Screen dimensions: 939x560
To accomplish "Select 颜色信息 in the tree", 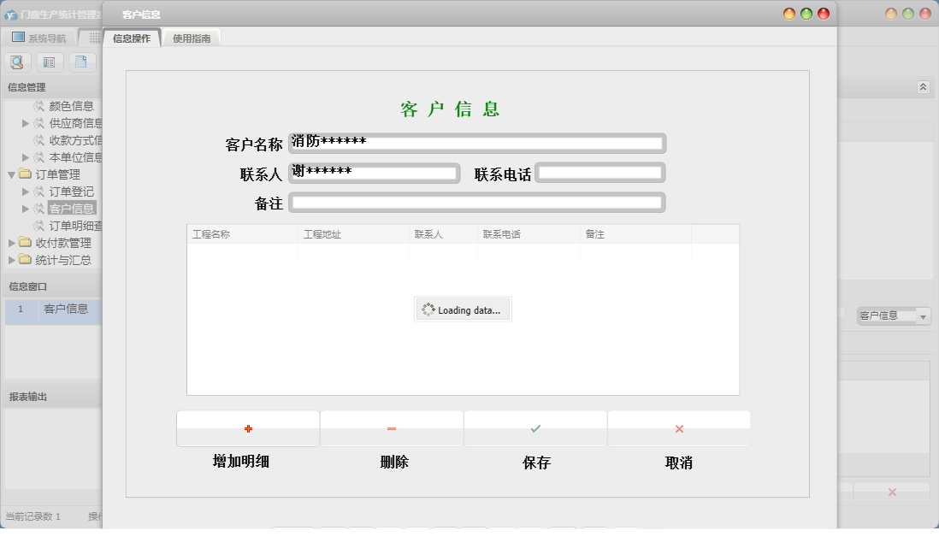I will (x=71, y=106).
